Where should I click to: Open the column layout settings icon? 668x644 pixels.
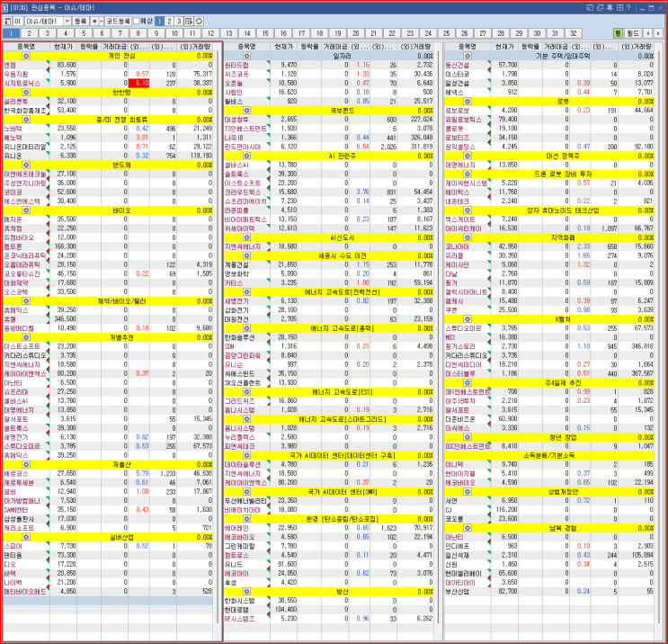(188, 21)
